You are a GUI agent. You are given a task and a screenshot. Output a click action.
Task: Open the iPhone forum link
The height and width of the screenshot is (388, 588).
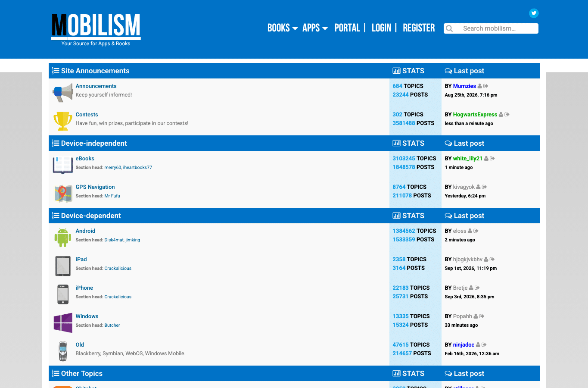coord(84,288)
